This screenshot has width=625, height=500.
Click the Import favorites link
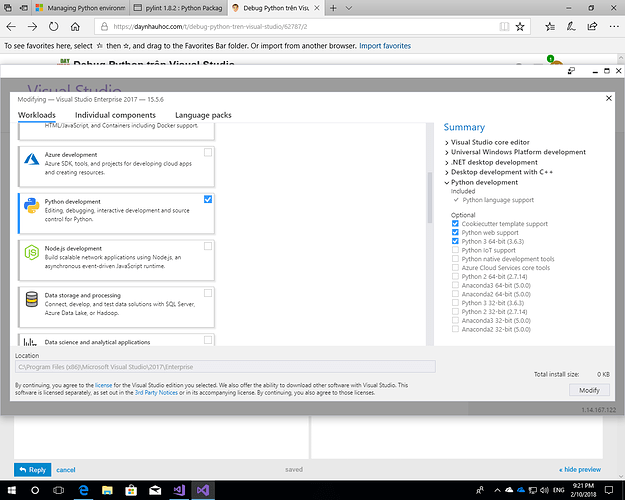(x=385, y=46)
